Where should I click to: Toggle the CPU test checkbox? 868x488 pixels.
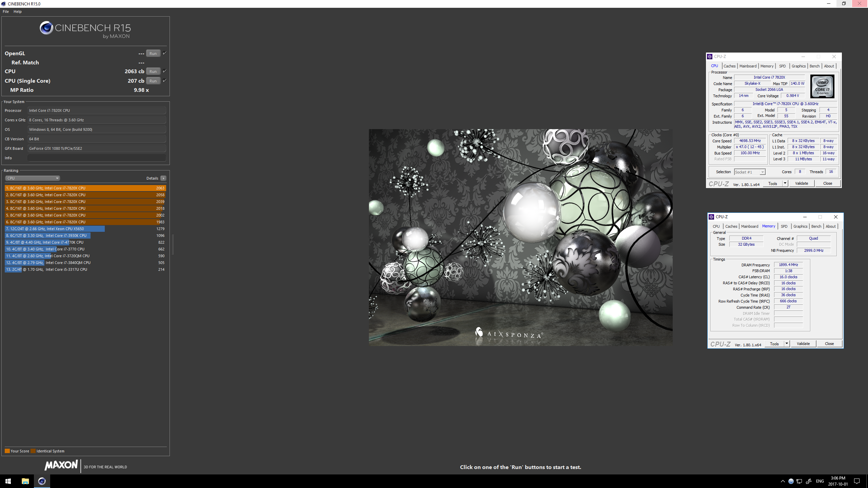click(164, 71)
